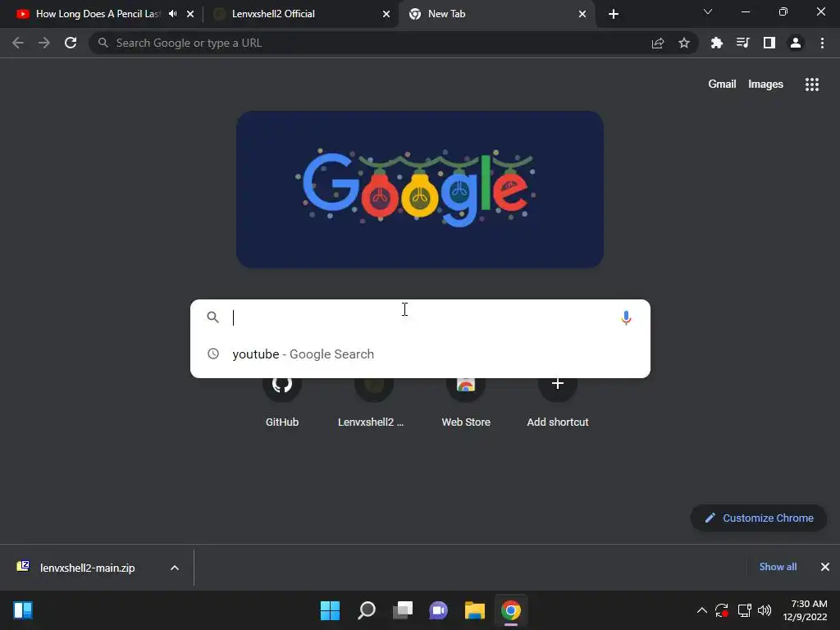Close the New Tab tab
This screenshot has width=840, height=630.
pyautogui.click(x=582, y=14)
